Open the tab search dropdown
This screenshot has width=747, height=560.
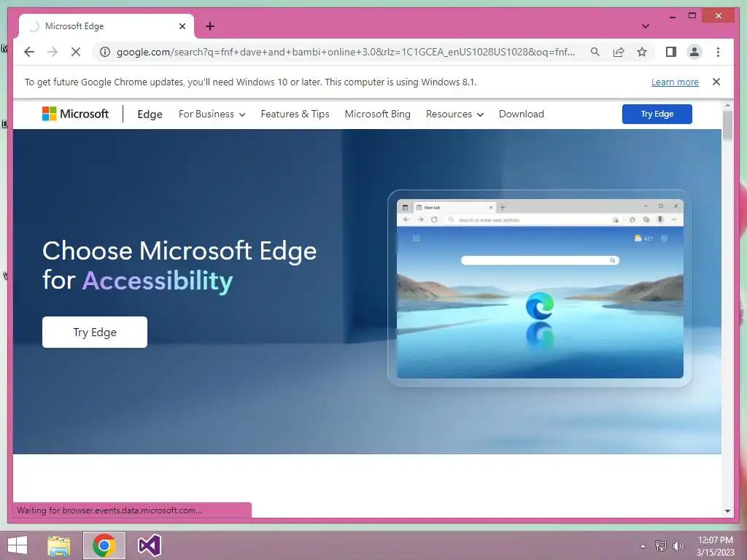646,26
